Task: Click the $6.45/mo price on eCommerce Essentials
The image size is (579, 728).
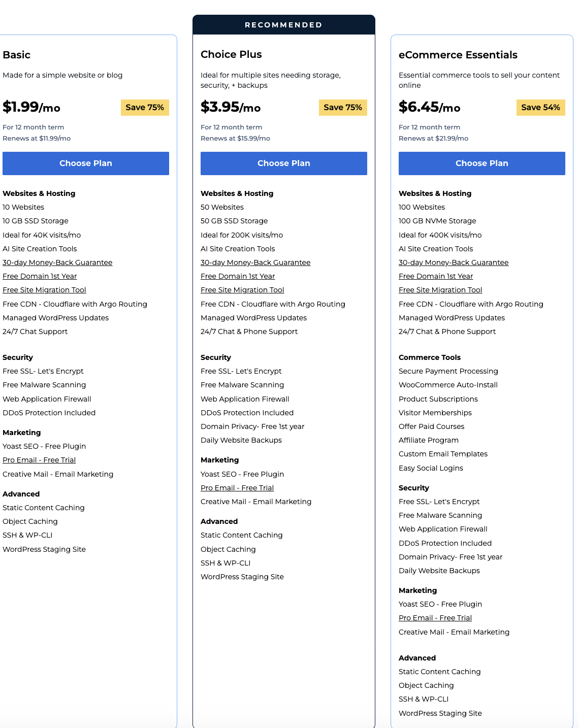Action: click(x=429, y=107)
